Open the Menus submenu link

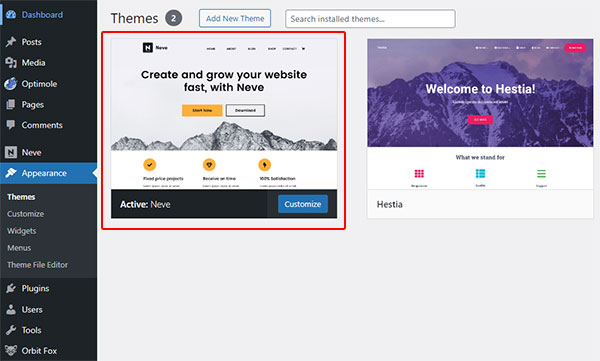point(19,248)
